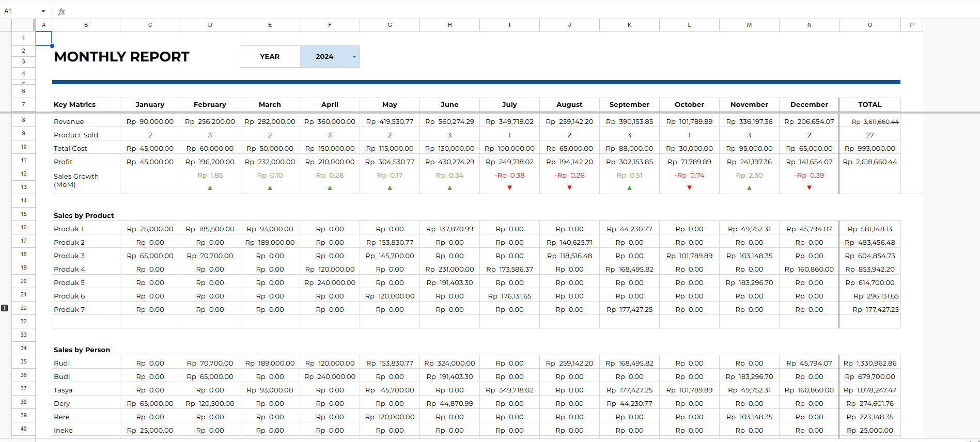The height and width of the screenshot is (442, 980).
Task: Click the Select All corner box
Action: tap(23, 25)
